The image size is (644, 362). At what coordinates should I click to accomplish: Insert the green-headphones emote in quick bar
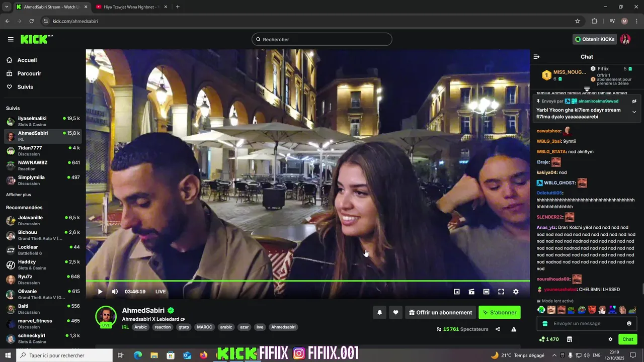[x=541, y=310]
